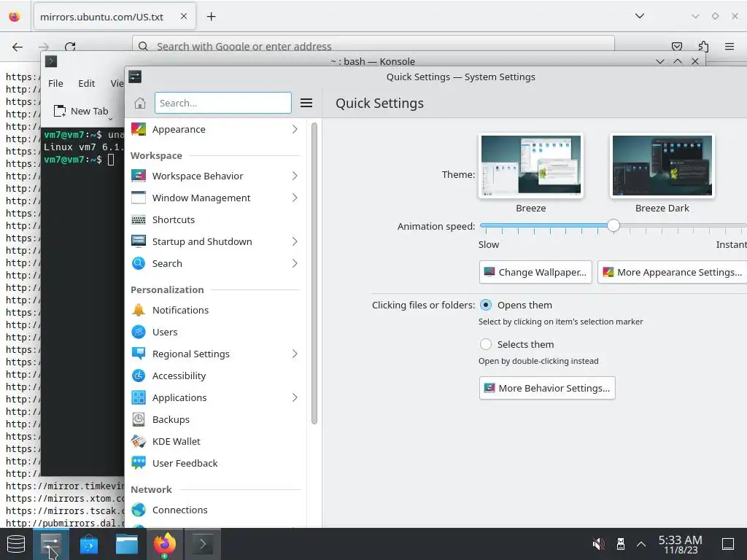
Task: Switch to Konsole from taskbar
Action: pos(203,544)
